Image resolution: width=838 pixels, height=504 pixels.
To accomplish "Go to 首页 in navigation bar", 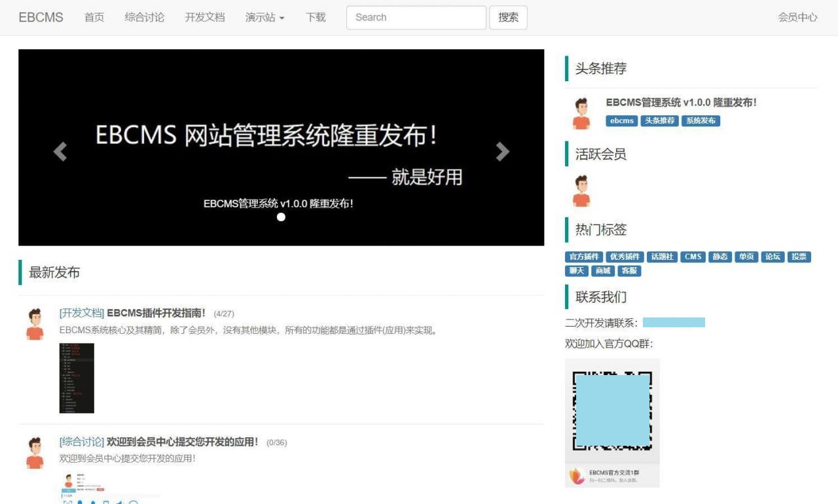I will point(94,18).
